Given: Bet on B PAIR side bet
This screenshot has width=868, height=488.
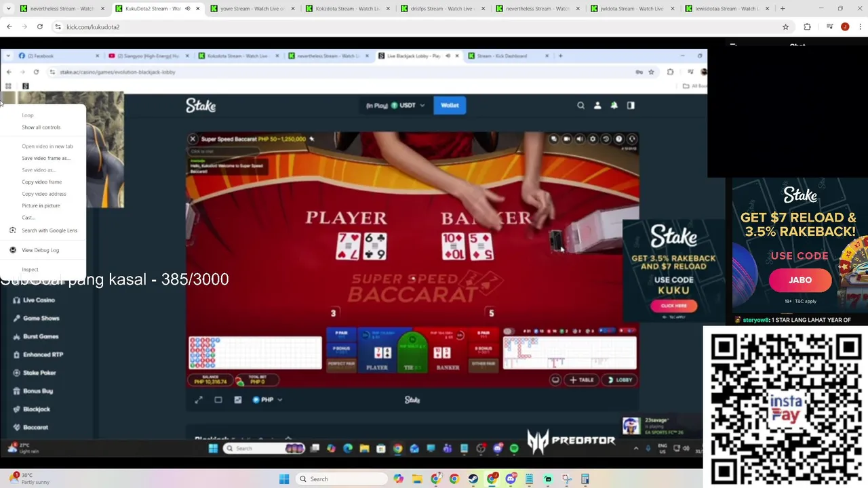Looking at the screenshot, I should click(x=484, y=335).
